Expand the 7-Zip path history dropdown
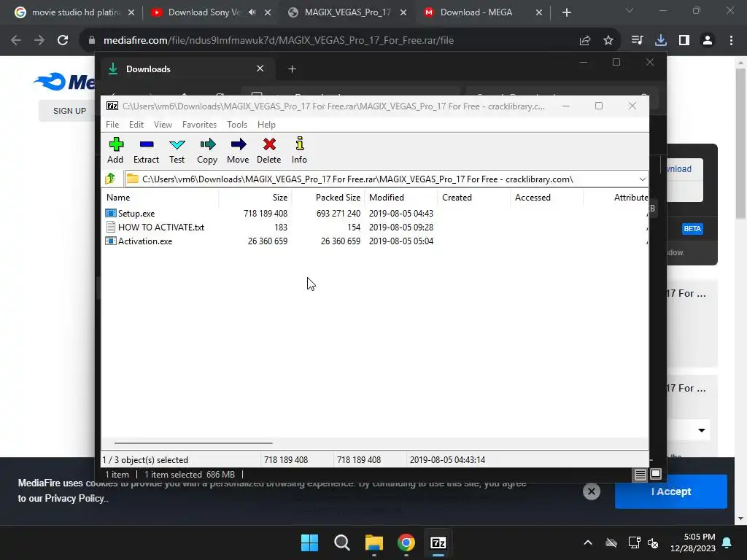The width and height of the screenshot is (747, 560). click(x=642, y=179)
